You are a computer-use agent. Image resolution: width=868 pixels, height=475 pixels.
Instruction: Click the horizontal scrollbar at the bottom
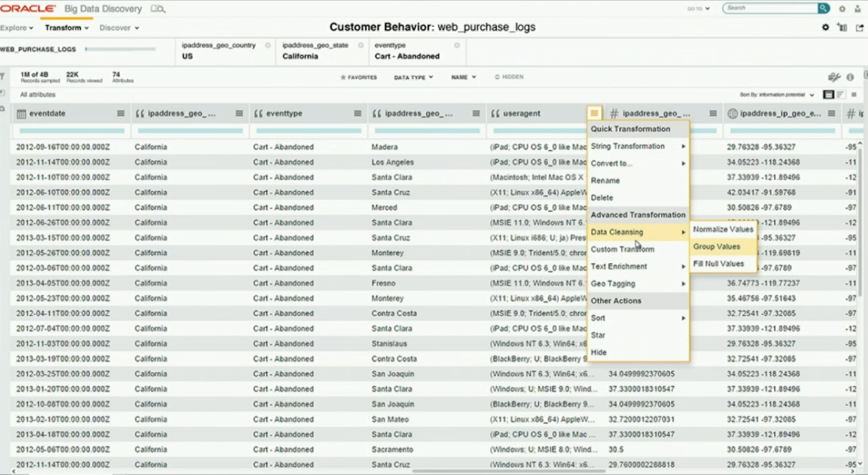tap(509, 471)
